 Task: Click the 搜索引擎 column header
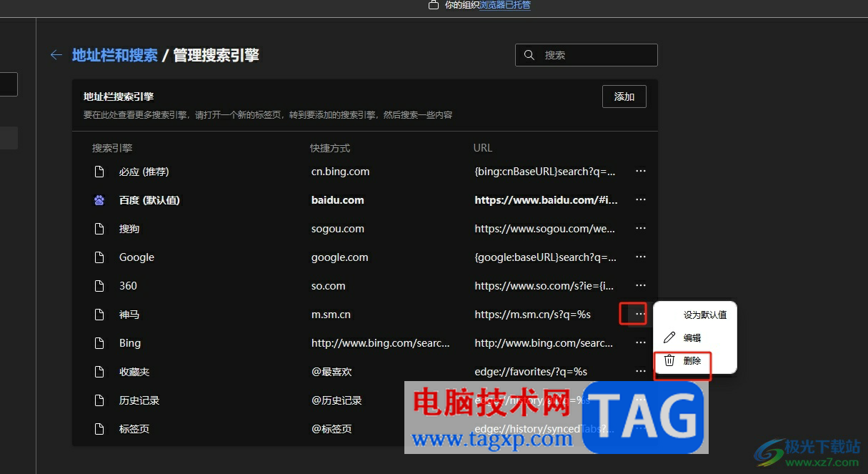coord(112,148)
